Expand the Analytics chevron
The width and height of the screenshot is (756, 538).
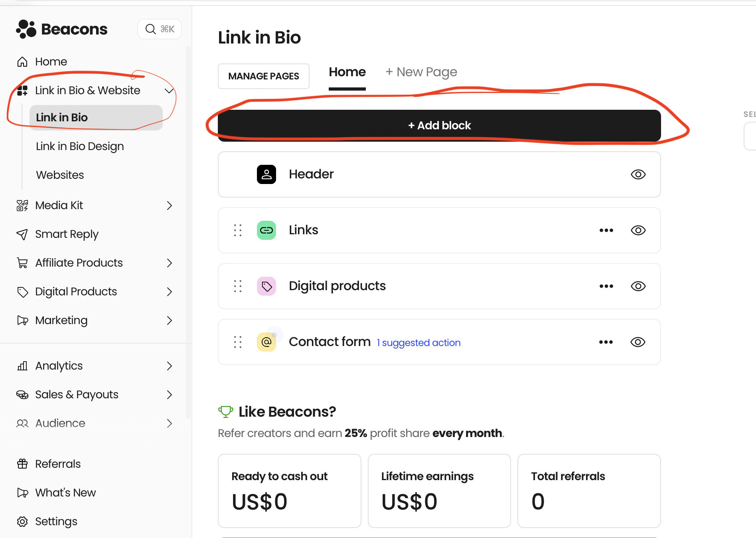click(x=170, y=366)
